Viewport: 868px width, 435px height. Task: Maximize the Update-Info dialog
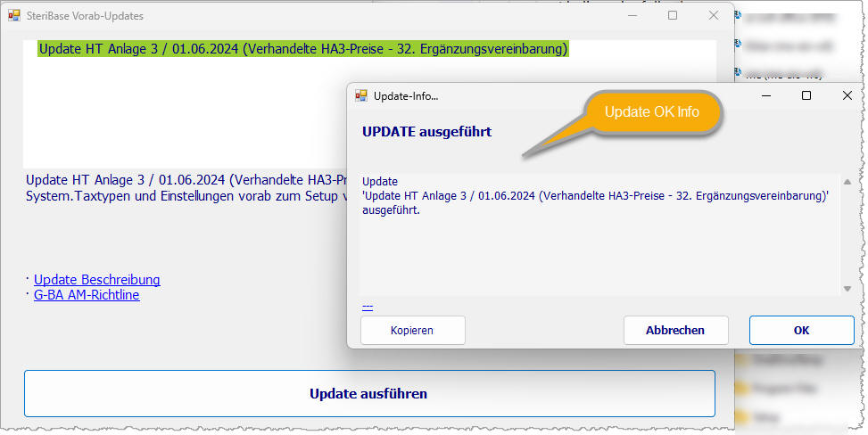[806, 95]
